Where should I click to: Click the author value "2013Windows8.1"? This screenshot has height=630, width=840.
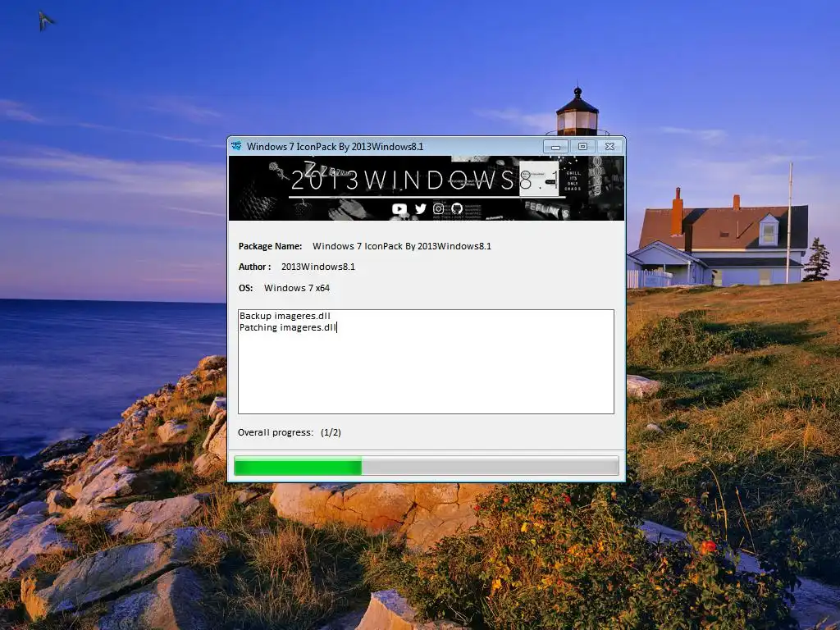318,267
